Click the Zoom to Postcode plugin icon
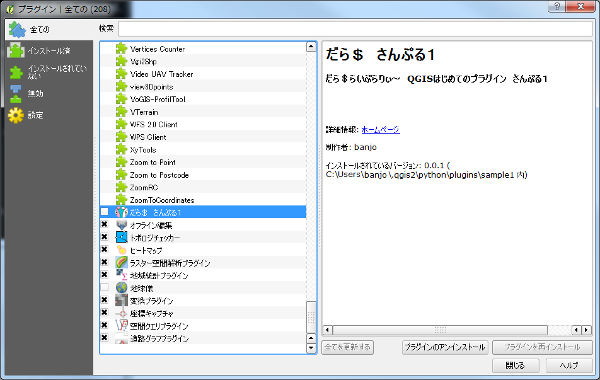 (x=121, y=175)
